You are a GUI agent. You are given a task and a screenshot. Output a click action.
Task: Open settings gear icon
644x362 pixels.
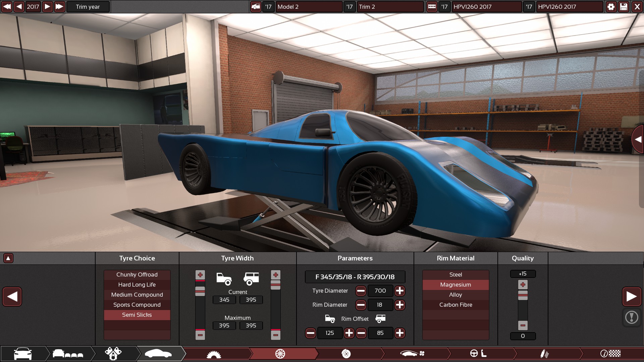coord(611,7)
